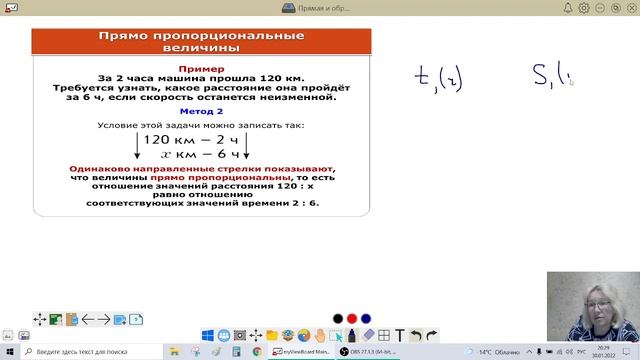Image resolution: width=640 pixels, height=360 pixels.
Task: Open the settings gear icon
Action: pyautogui.click(x=584, y=8)
